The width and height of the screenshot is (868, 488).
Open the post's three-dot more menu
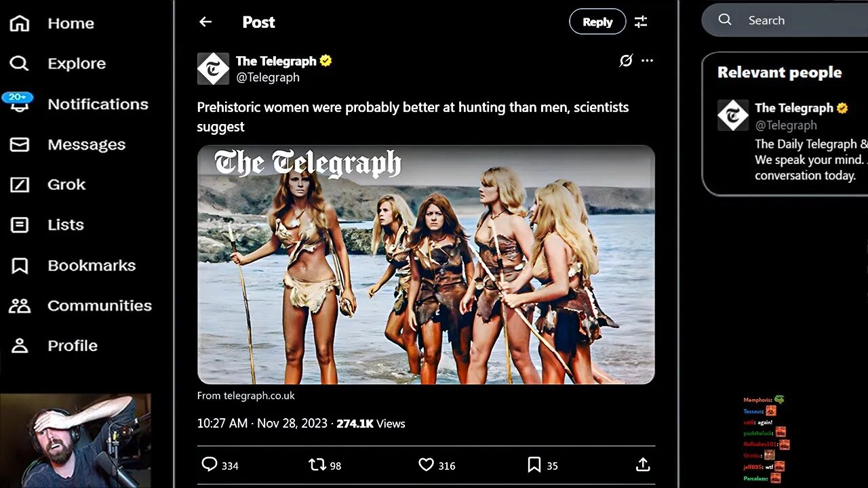(648, 61)
